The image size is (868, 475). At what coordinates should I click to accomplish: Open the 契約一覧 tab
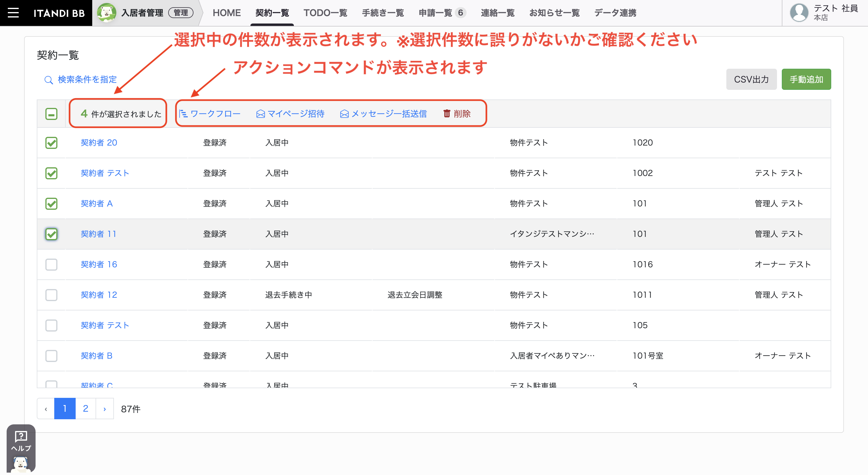pos(272,13)
